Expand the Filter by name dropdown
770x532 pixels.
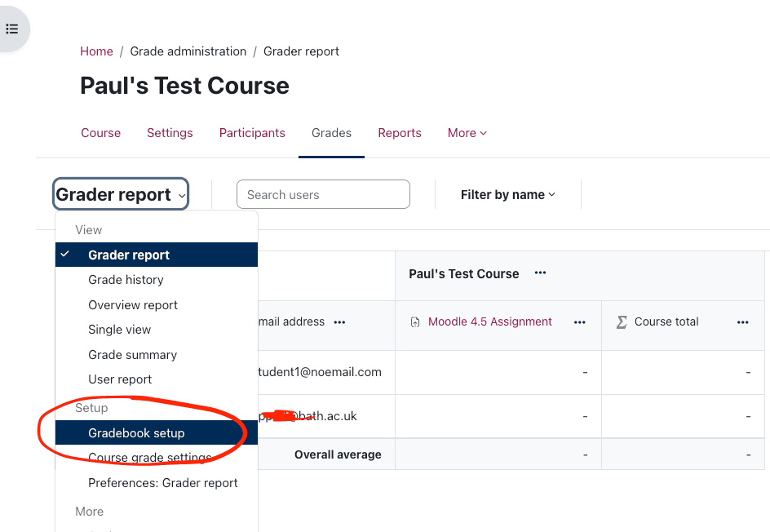[x=507, y=195]
